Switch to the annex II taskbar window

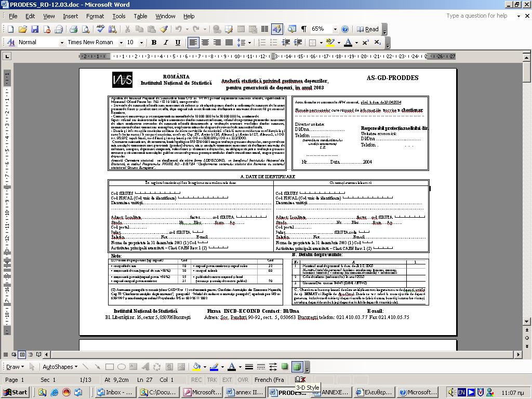pos(245,392)
